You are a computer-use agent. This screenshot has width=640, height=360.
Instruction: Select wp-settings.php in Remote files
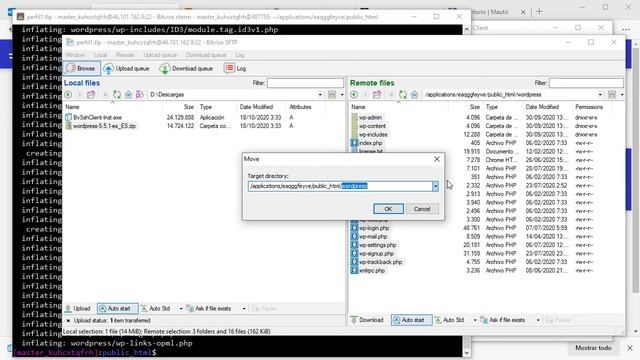[377, 245]
